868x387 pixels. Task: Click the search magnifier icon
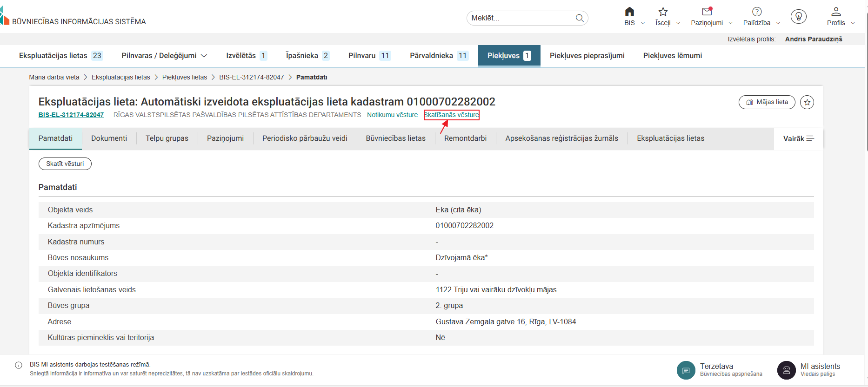pos(580,18)
